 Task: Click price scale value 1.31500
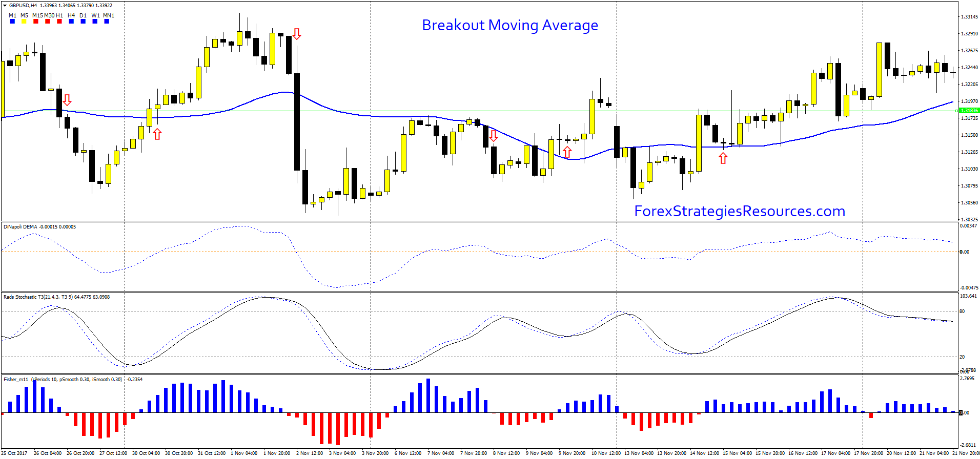969,135
